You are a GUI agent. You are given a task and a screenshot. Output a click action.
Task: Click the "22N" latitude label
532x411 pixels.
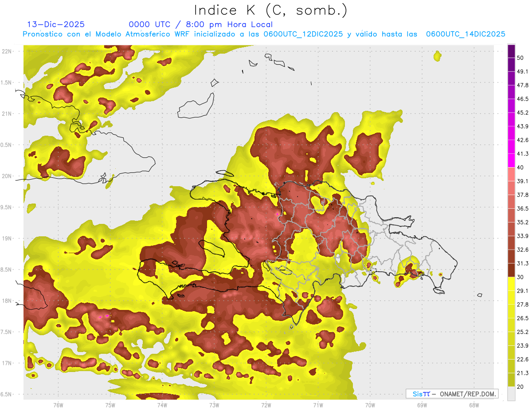[7, 51]
